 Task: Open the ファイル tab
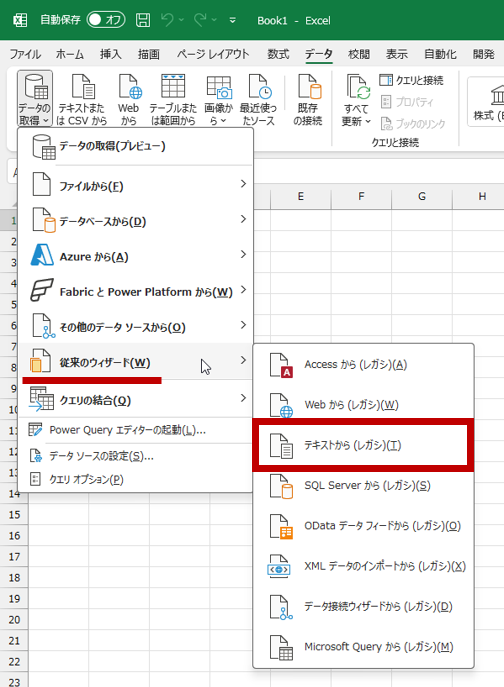pyautogui.click(x=25, y=54)
